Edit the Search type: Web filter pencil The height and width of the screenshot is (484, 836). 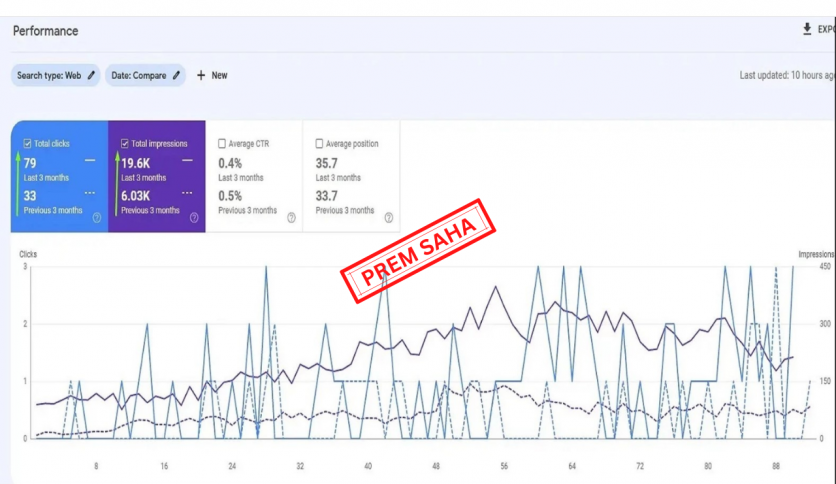tap(92, 75)
